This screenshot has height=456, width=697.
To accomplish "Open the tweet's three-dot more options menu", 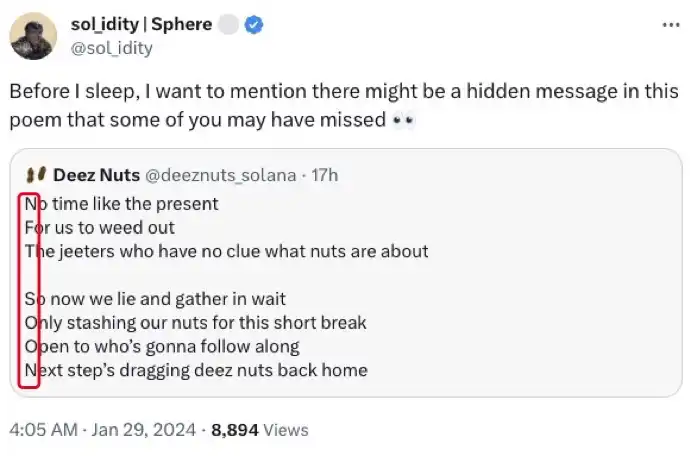I will [x=668, y=25].
